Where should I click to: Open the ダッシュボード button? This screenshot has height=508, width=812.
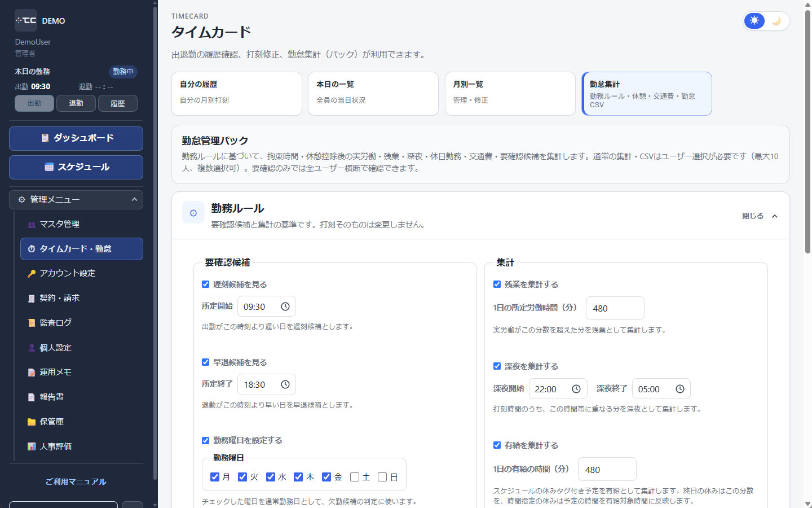pyautogui.click(x=76, y=138)
